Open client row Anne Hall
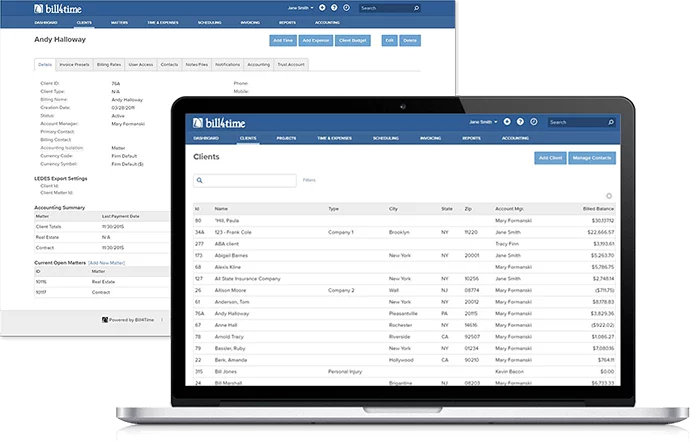Screen dimensions: 700x441 pyautogui.click(x=404, y=325)
